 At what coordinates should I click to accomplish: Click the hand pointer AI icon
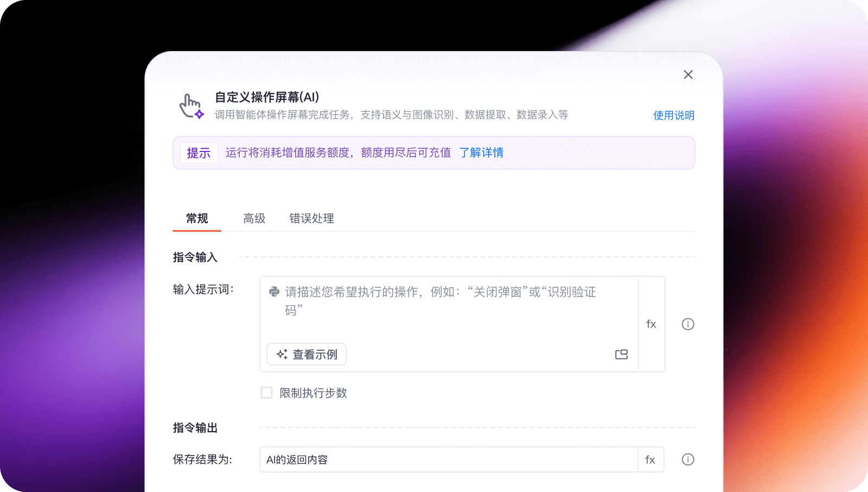pos(192,106)
